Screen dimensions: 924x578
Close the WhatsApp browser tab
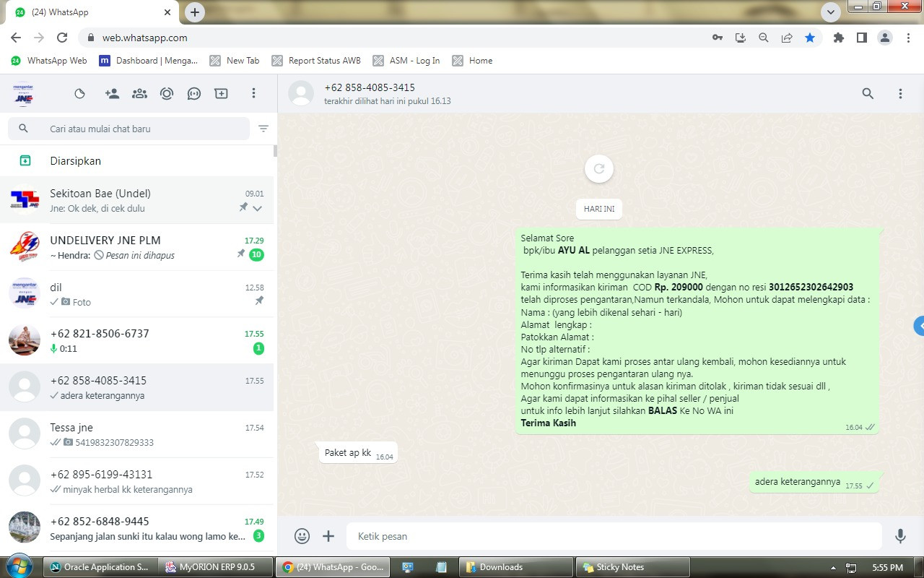(168, 12)
